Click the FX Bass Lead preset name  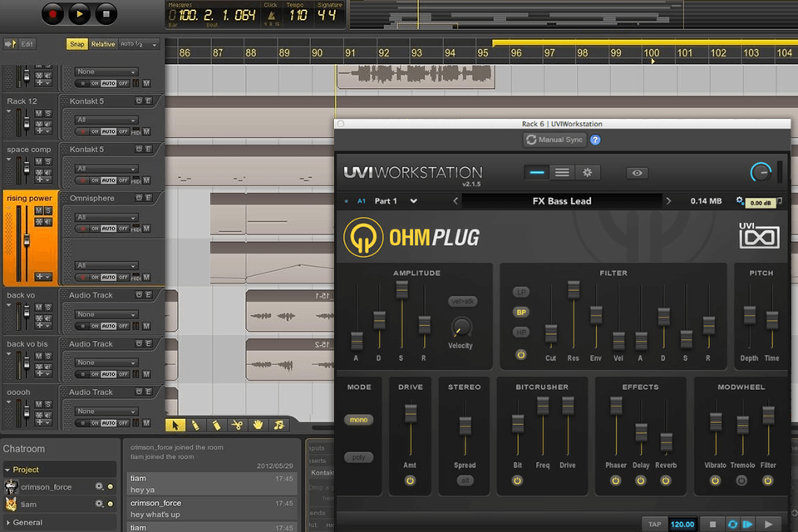pyautogui.click(x=562, y=201)
